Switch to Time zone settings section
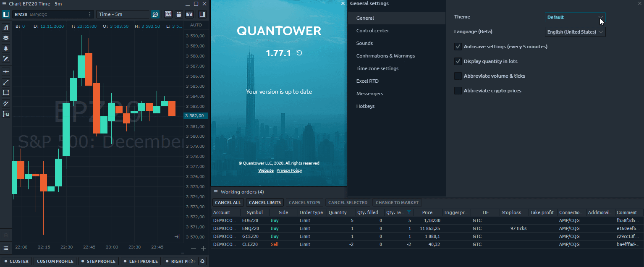The height and width of the screenshot is (267, 644). coord(377,68)
